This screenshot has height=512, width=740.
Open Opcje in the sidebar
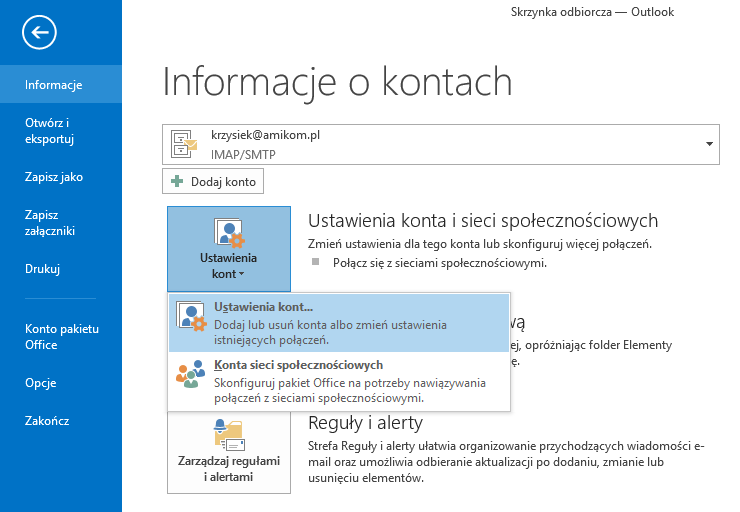click(41, 382)
